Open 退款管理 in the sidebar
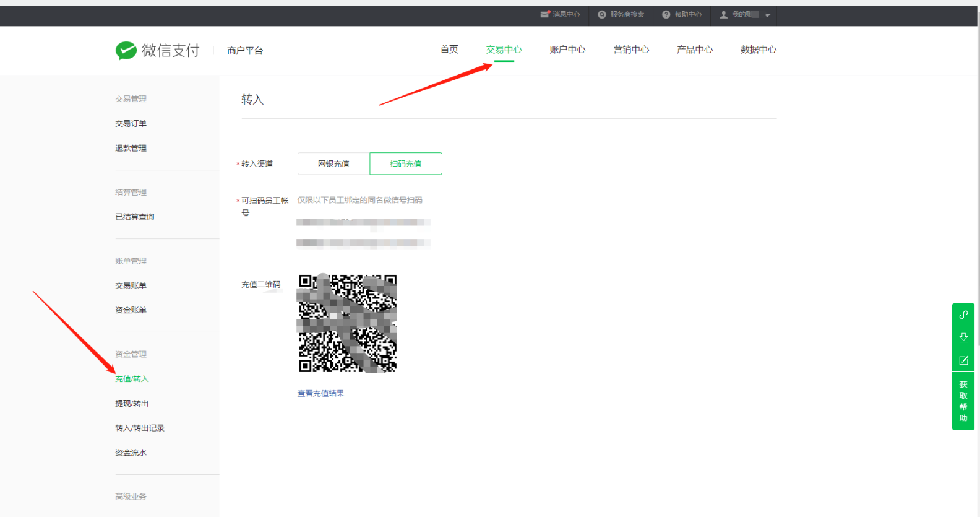980x517 pixels. [131, 149]
